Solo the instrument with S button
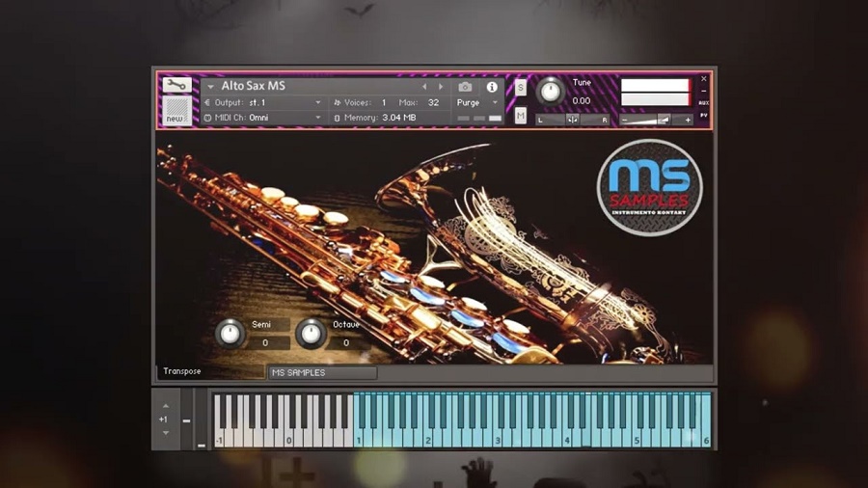Viewport: 868px width, 488px height. coord(521,88)
